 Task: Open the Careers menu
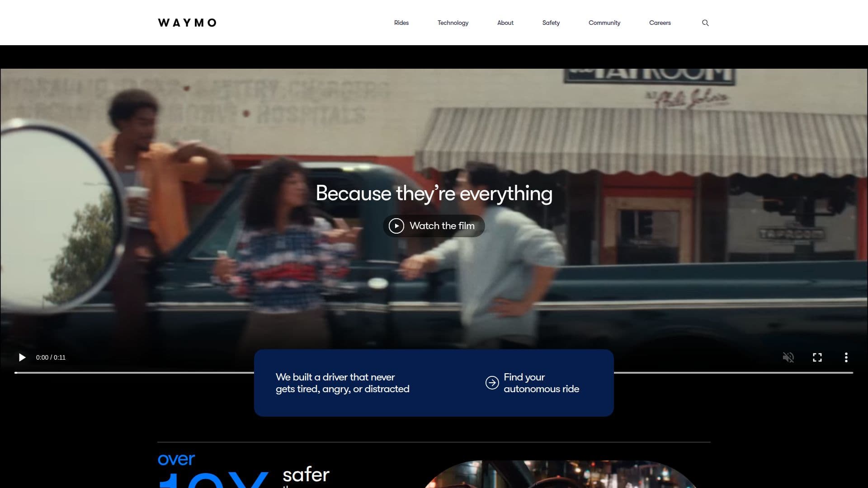click(660, 23)
